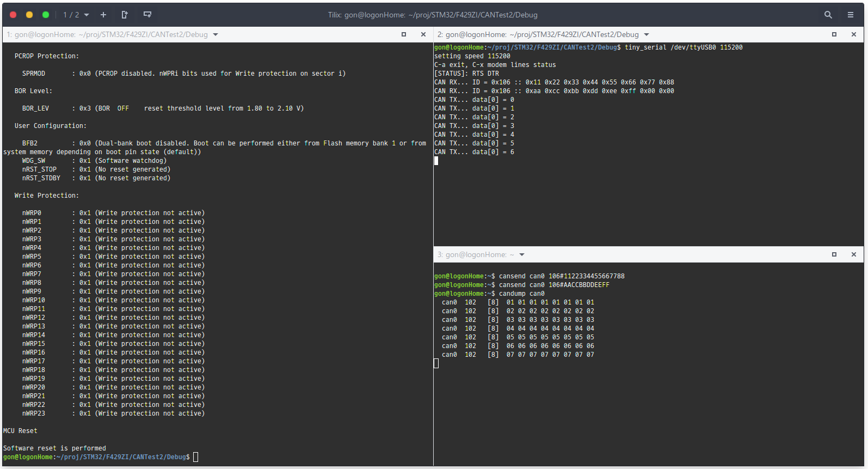
Task: Click the nWRP23 row
Action: pyautogui.click(x=113, y=413)
